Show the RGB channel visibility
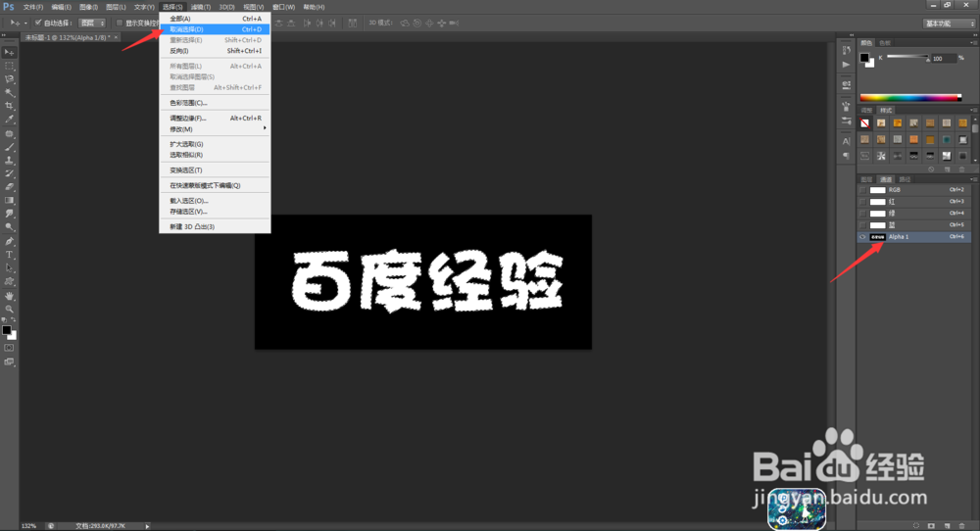The image size is (980, 531). (x=862, y=190)
